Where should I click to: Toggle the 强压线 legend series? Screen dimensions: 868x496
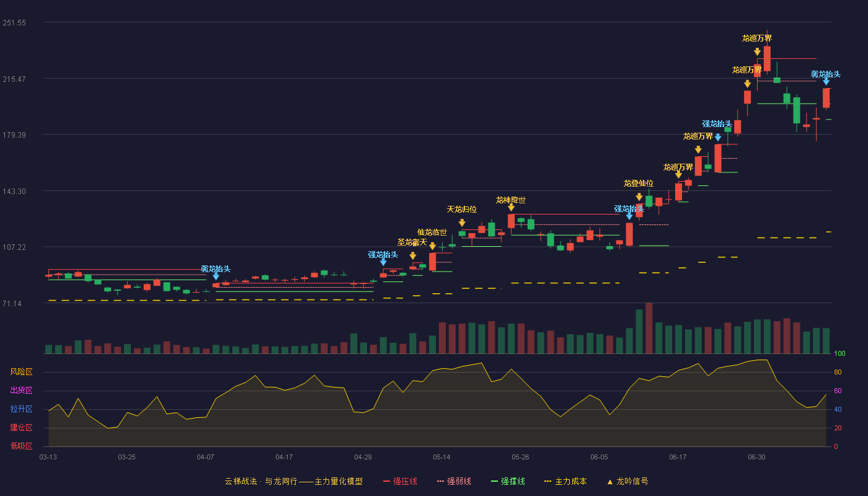(400, 481)
